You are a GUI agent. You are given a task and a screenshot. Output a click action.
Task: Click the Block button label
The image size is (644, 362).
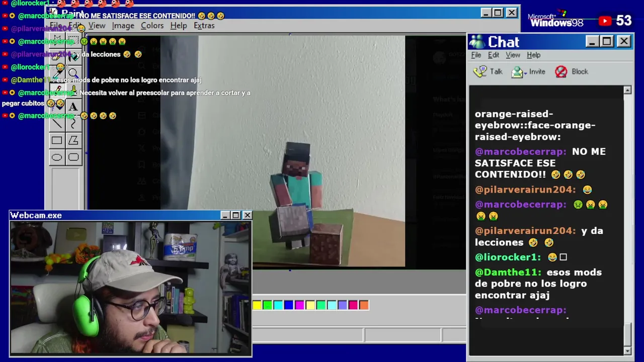click(x=580, y=72)
